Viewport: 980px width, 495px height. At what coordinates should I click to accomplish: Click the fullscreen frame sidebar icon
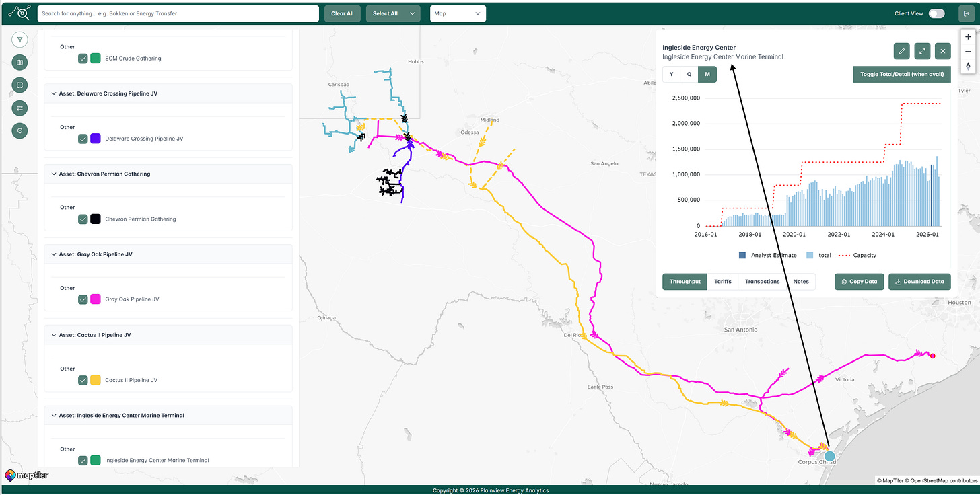pos(20,85)
